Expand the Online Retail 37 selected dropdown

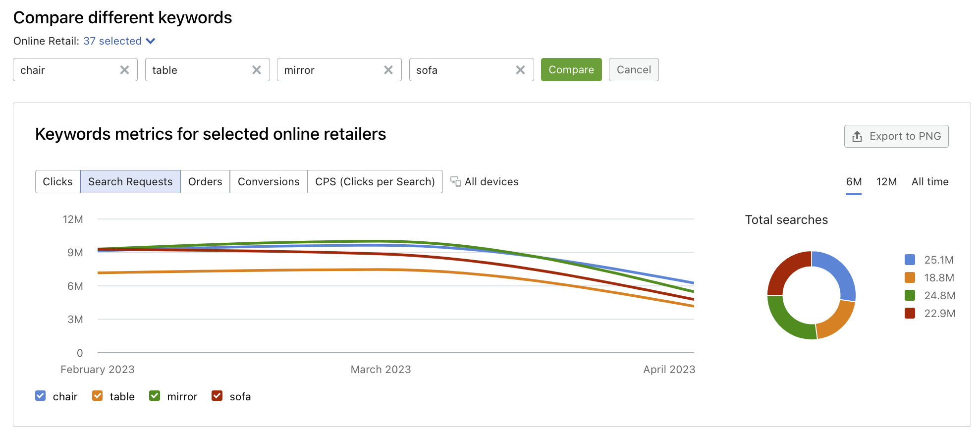pos(119,41)
